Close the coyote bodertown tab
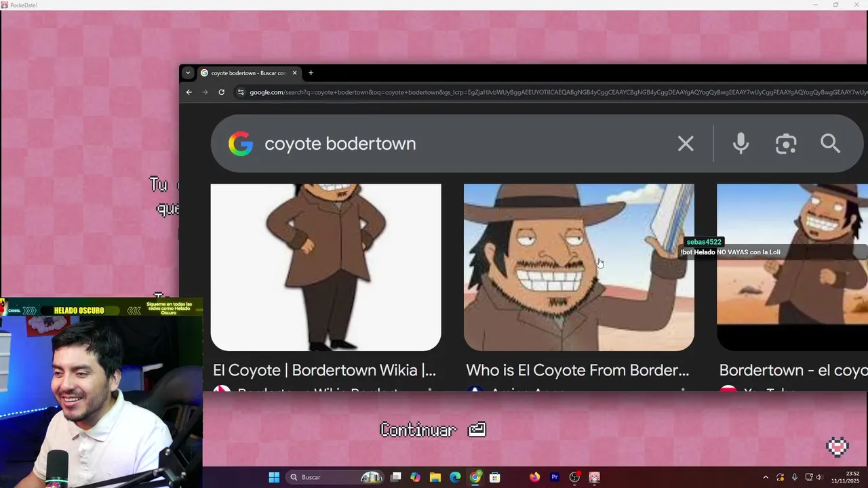The height and width of the screenshot is (488, 868). tap(294, 73)
